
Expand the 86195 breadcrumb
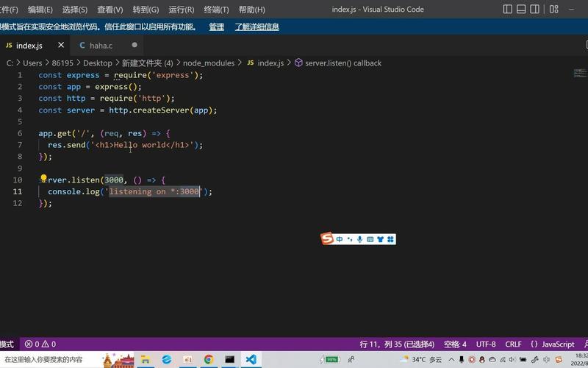pos(62,63)
